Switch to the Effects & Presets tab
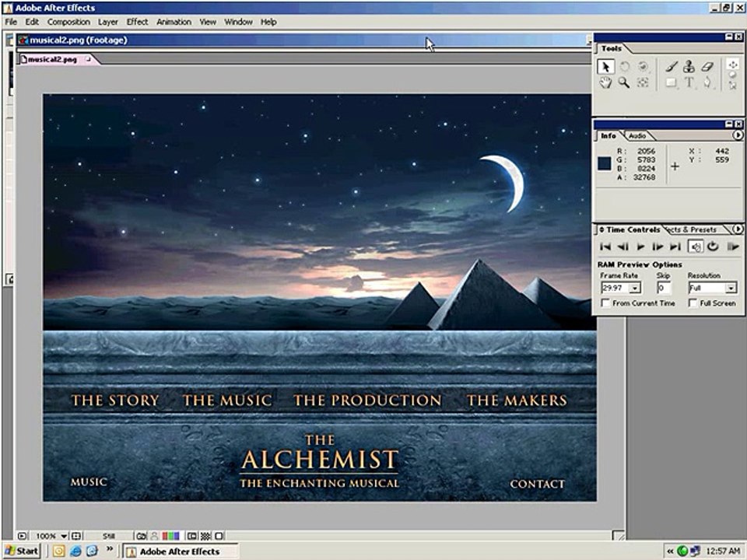 [693, 229]
